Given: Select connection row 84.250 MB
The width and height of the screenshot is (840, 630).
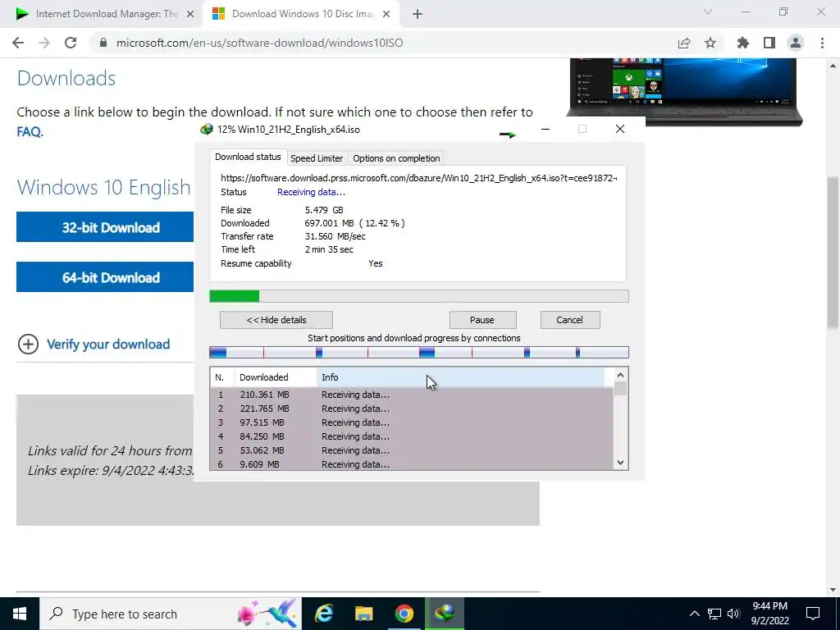Looking at the screenshot, I should point(412,436).
